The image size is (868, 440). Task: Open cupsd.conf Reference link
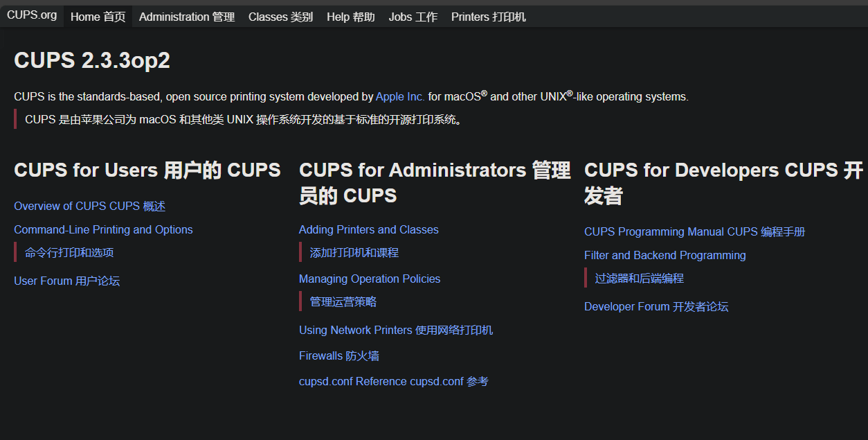pos(393,382)
